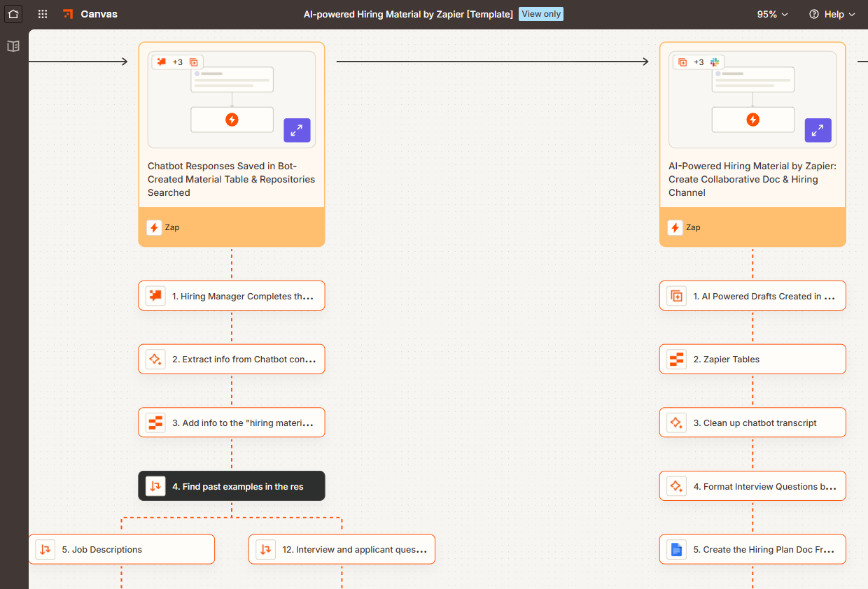Open the Help menu
This screenshot has width=868, height=589.
832,14
